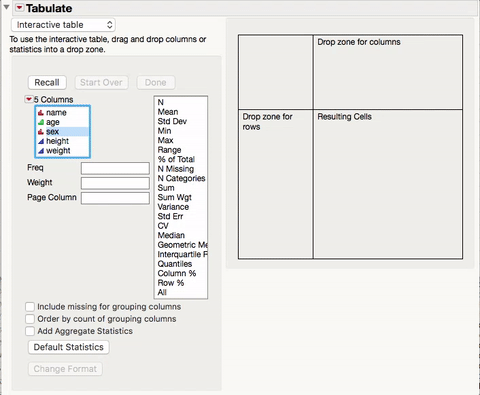This screenshot has width=480, height=395.
Task: Click the nominal icon beside sex
Action: point(41,132)
